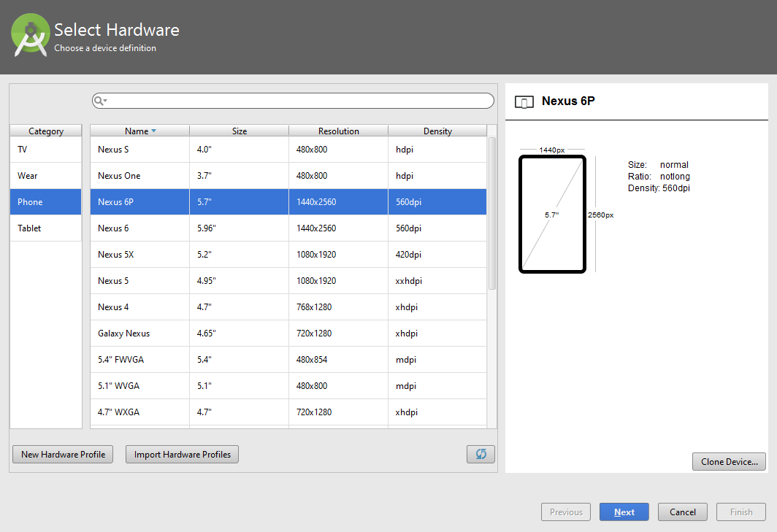Refresh the device list with refresh icon

tap(481, 454)
